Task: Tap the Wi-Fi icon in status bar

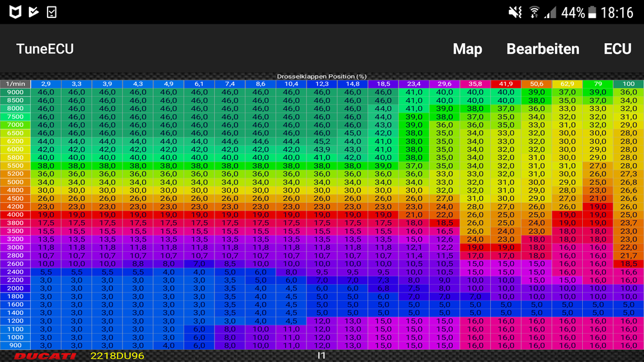Action: 534,12
